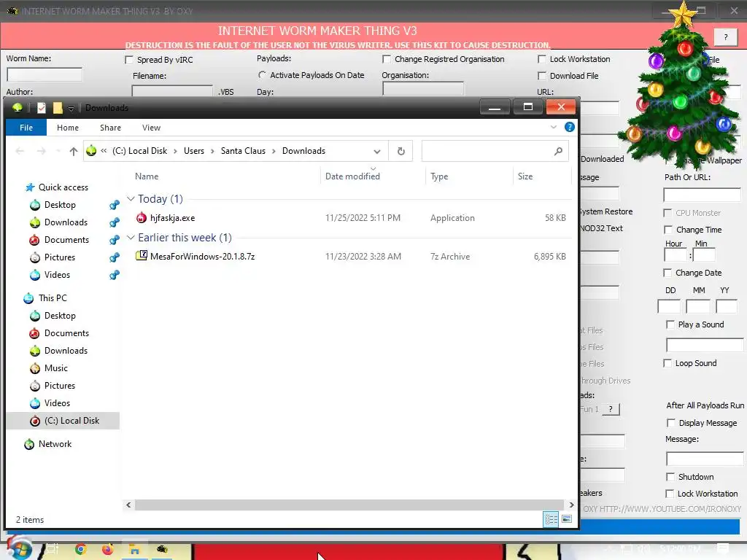Open the File tab in Explorer
Image resolution: width=747 pixels, height=560 pixels.
(x=26, y=128)
